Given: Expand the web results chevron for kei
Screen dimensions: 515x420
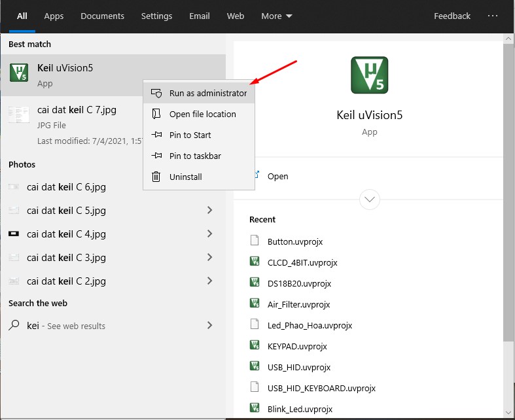Looking at the screenshot, I should click(x=209, y=325).
